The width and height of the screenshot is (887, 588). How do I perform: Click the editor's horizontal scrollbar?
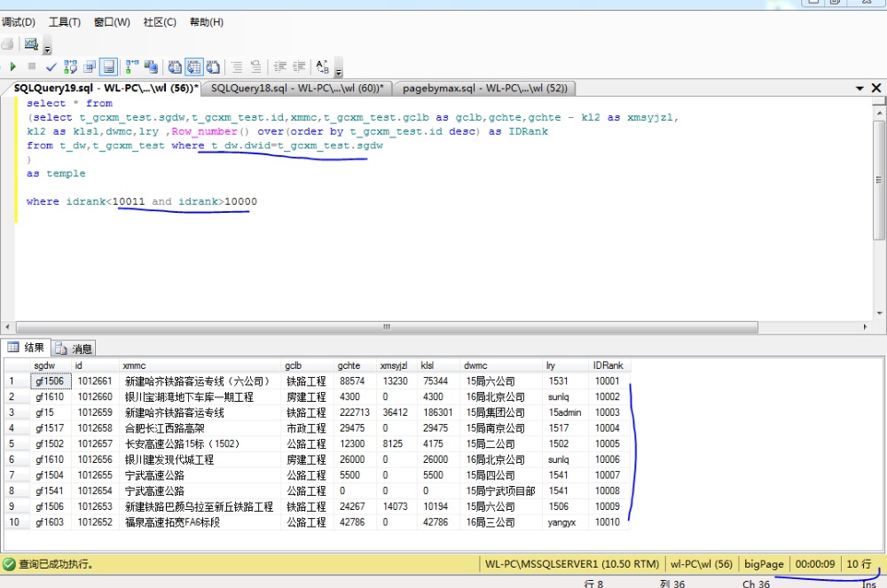[x=386, y=327]
